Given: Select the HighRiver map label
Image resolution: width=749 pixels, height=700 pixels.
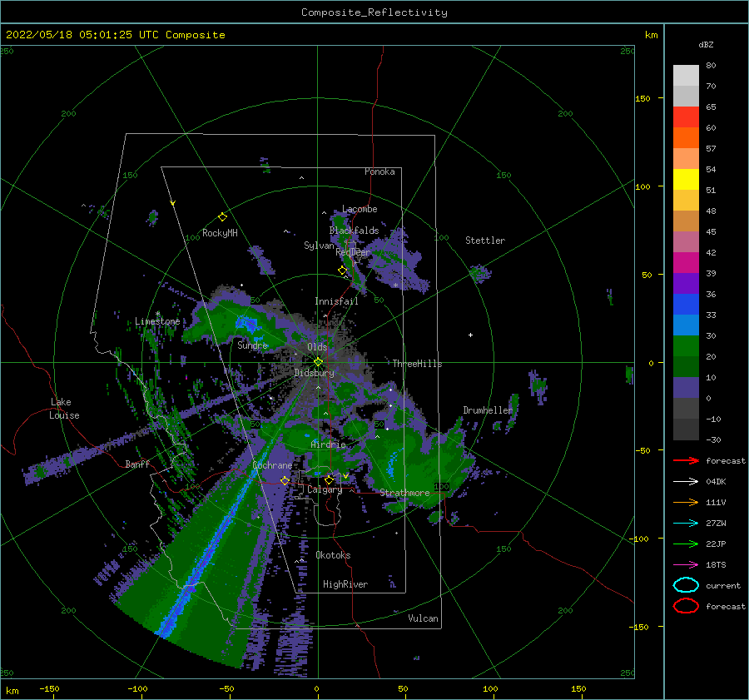Looking at the screenshot, I should [x=345, y=584].
